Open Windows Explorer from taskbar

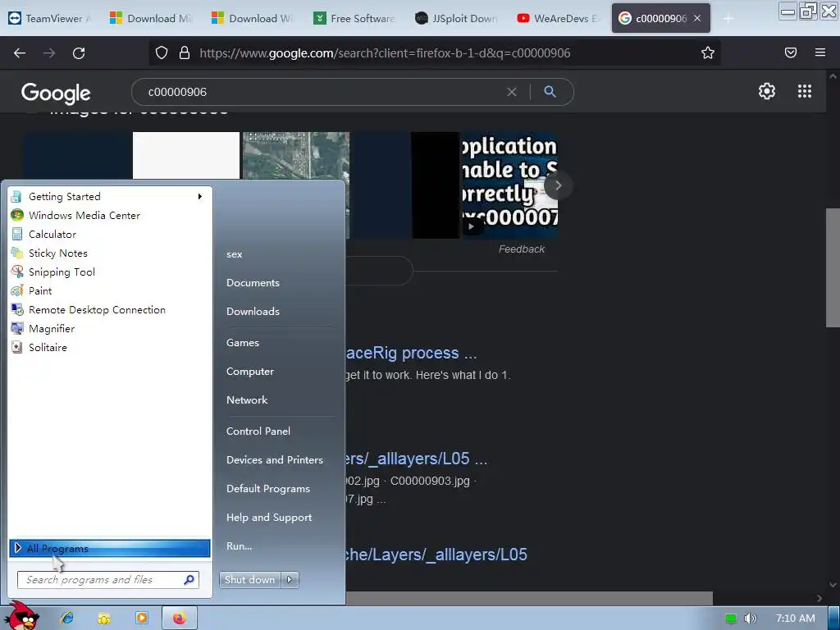click(x=104, y=619)
